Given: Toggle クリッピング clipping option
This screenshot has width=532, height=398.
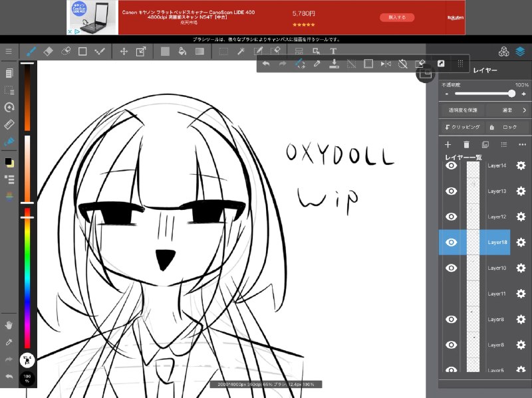Looking at the screenshot, I should click(x=462, y=127).
